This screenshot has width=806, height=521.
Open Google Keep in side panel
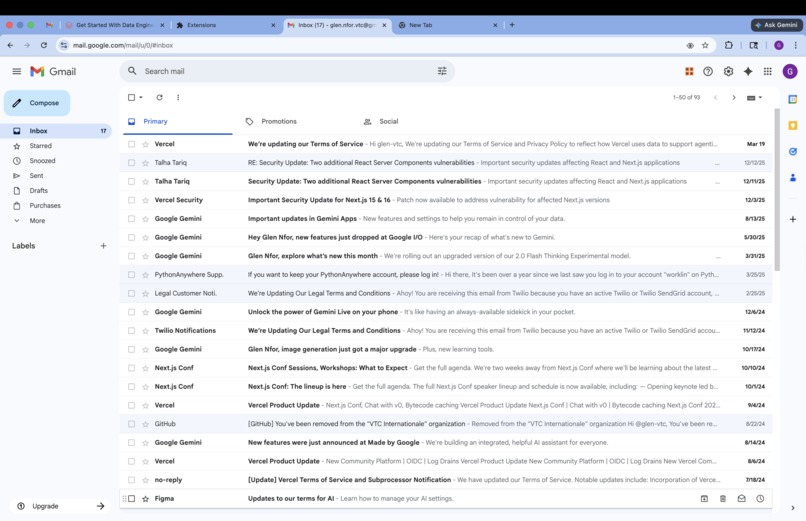tap(793, 125)
